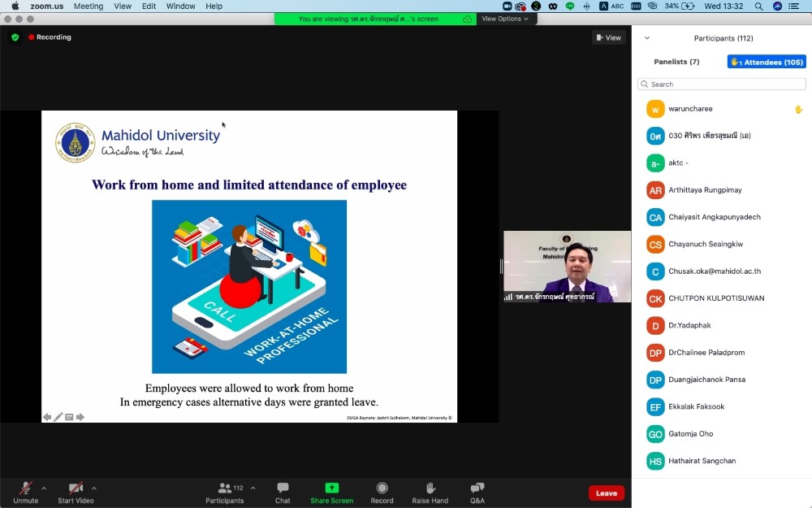Screen dimensions: 812x508
Task: Click the green Share Screen icon
Action: [x=331, y=488]
